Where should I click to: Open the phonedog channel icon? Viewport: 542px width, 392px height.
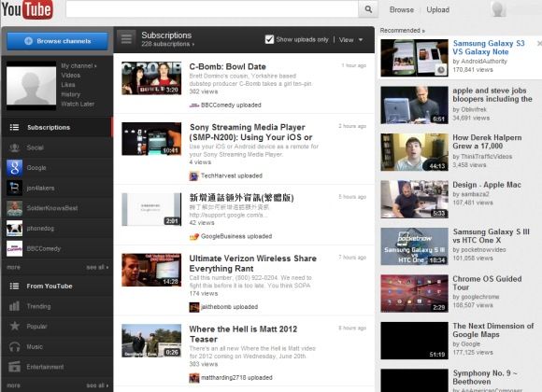point(15,229)
